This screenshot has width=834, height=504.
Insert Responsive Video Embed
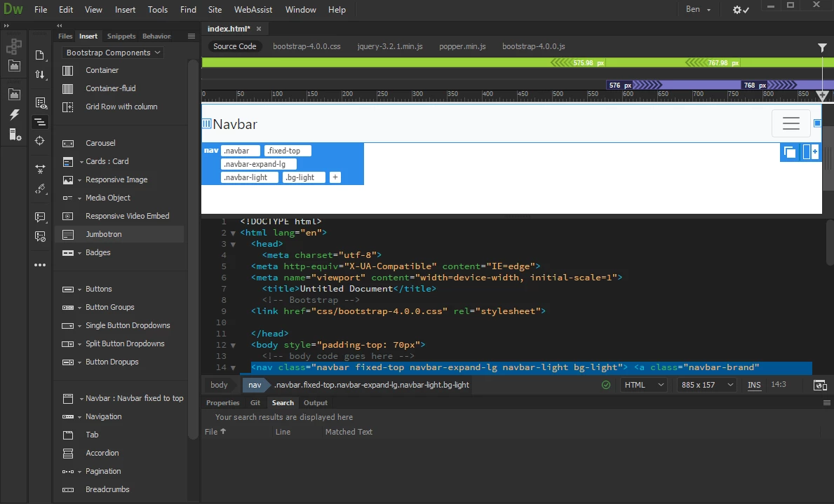(127, 216)
